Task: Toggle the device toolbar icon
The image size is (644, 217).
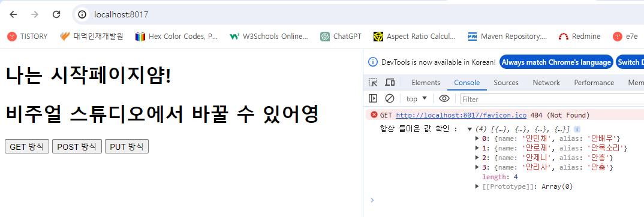Action: point(390,83)
